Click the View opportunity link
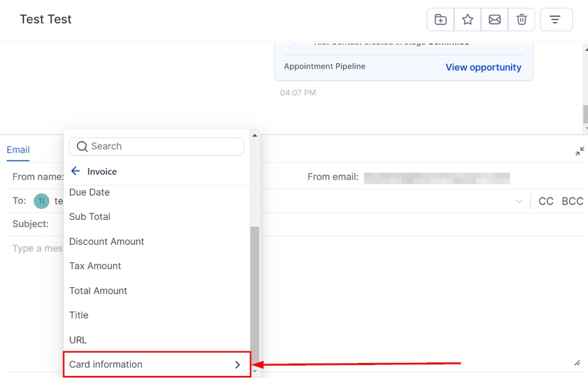The width and height of the screenshot is (588, 378). coord(483,67)
